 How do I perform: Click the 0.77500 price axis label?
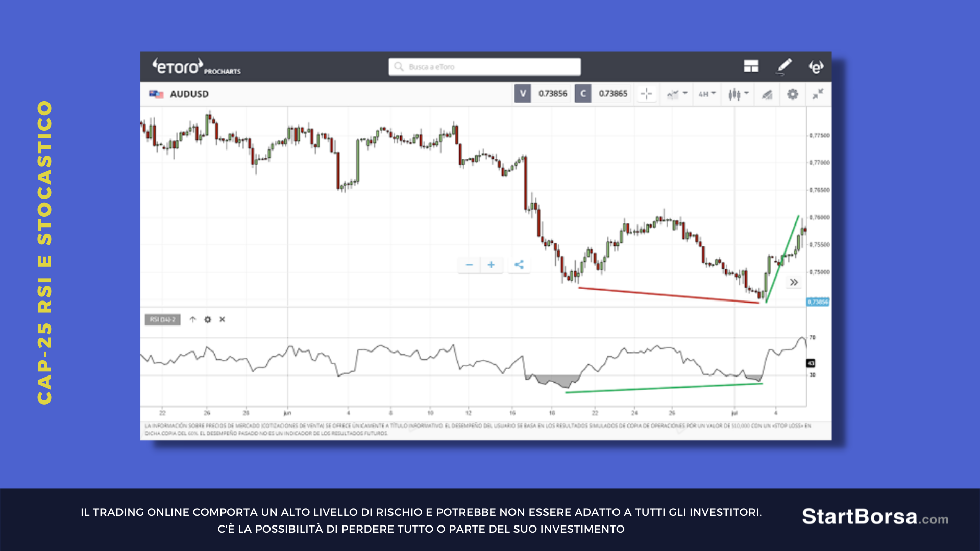(820, 136)
